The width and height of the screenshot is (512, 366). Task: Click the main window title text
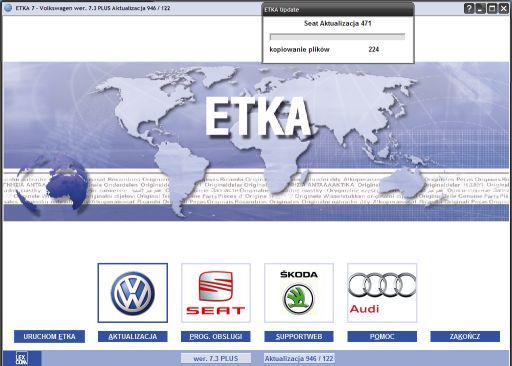pos(93,8)
